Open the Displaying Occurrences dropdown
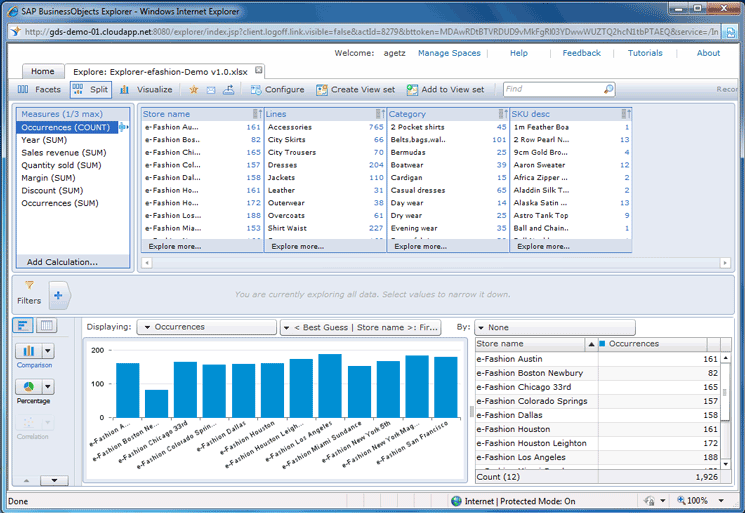Viewport: 745px width, 513px height. point(207,327)
